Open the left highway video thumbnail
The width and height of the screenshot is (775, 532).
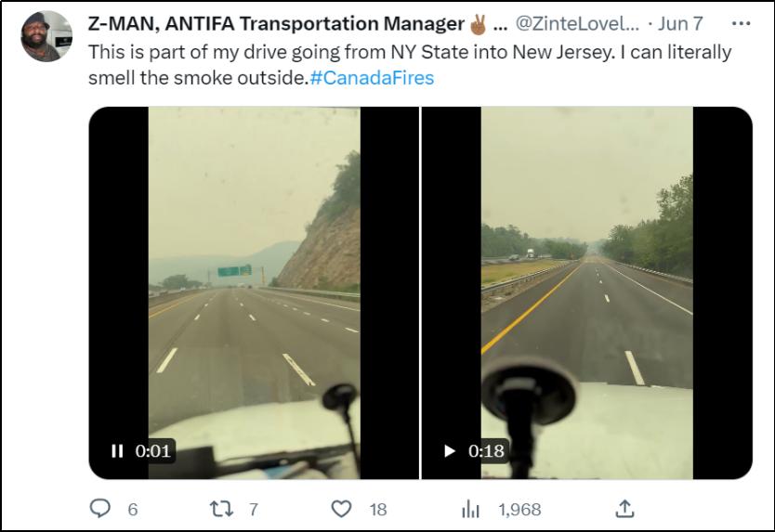254,279
